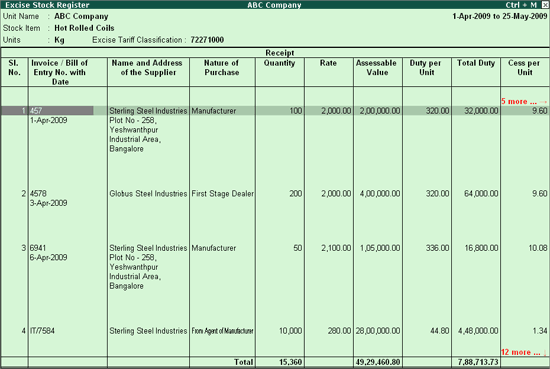Click the date range 1-Apr-2009 to 25-May-2009
This screenshot has width=550, height=369.
coord(499,16)
